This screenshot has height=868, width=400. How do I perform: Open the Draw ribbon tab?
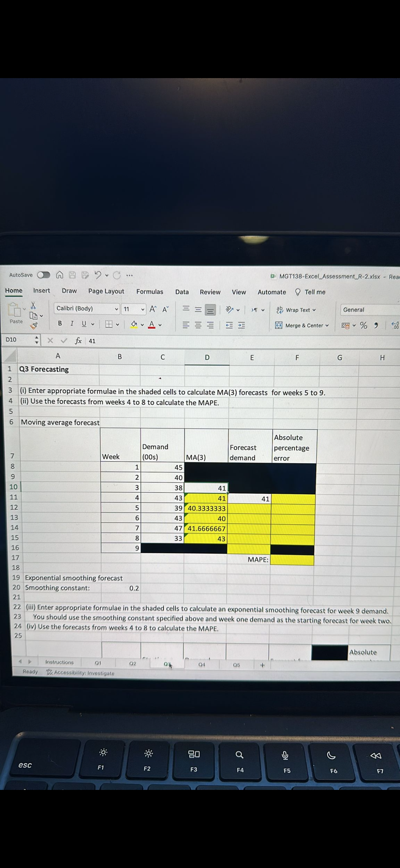(69, 291)
